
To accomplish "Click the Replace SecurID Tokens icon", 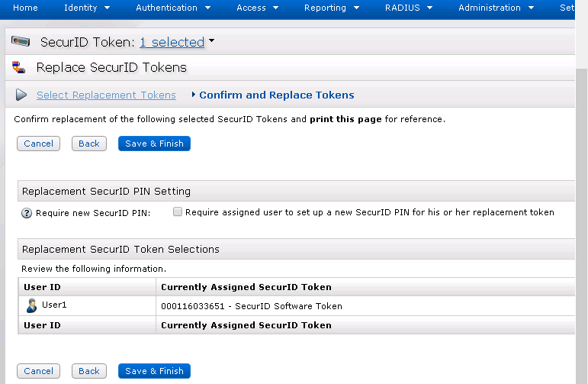I will (x=19, y=68).
